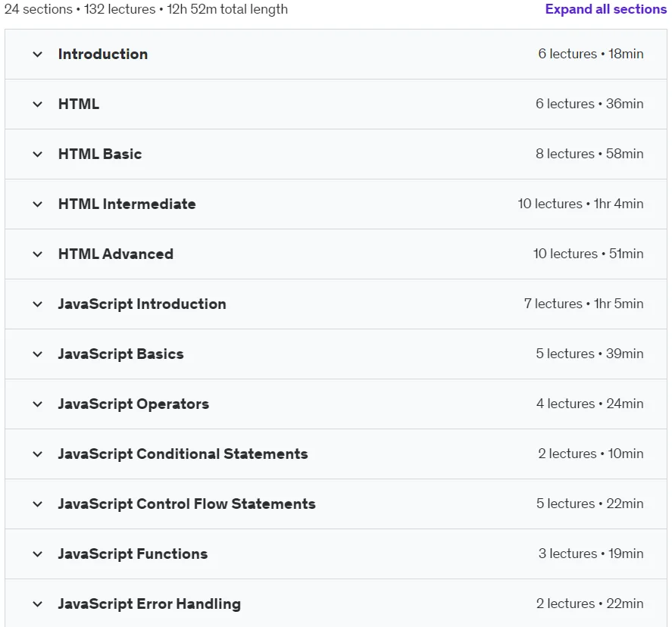Select the HTML Intermediate section title
Image resolution: width=672 pixels, height=627 pixels.
(127, 204)
